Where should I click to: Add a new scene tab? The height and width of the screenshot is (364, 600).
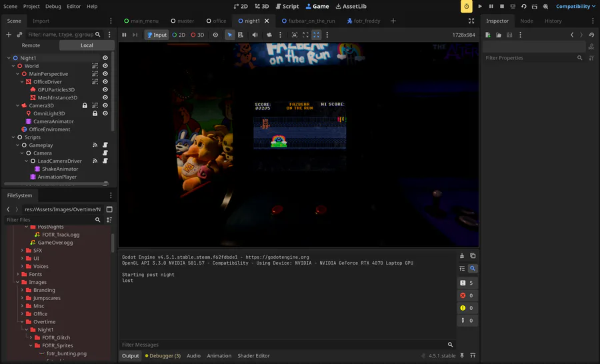coord(393,21)
